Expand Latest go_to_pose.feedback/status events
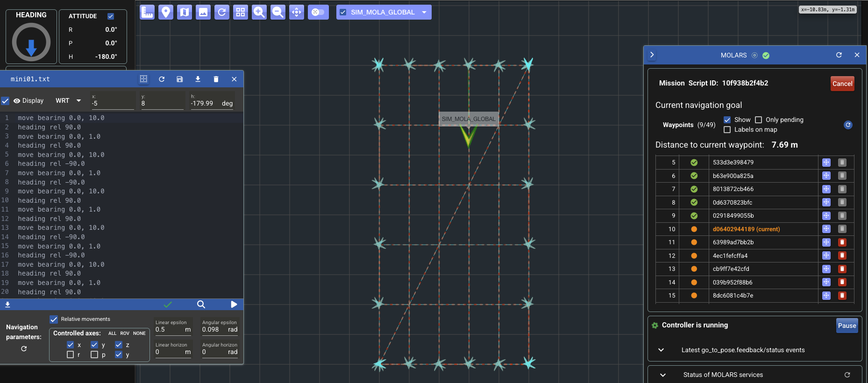The image size is (868, 383). [661, 350]
